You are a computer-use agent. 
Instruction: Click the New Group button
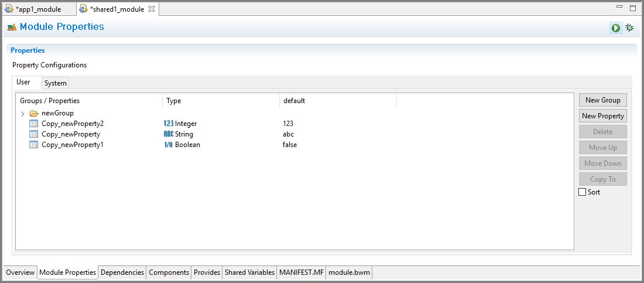pos(603,100)
